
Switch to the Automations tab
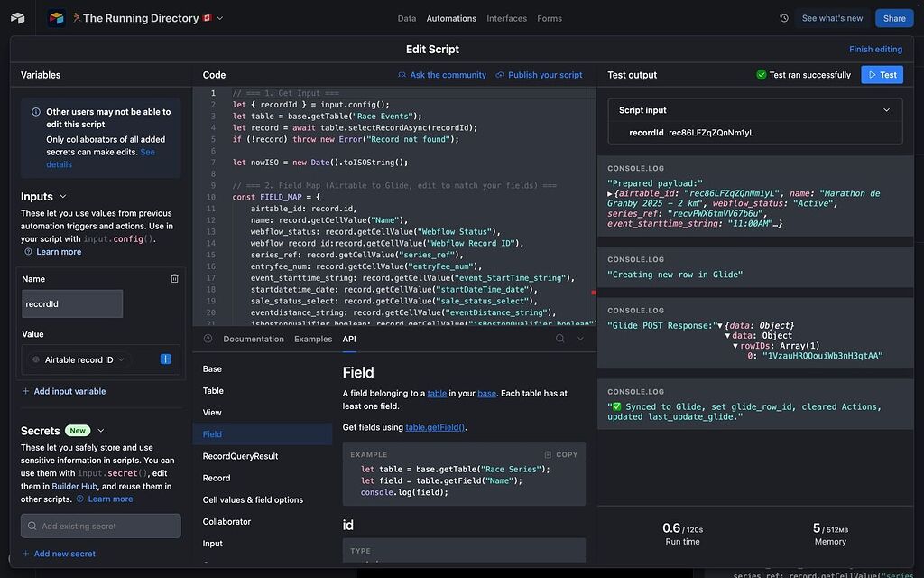[x=450, y=17]
